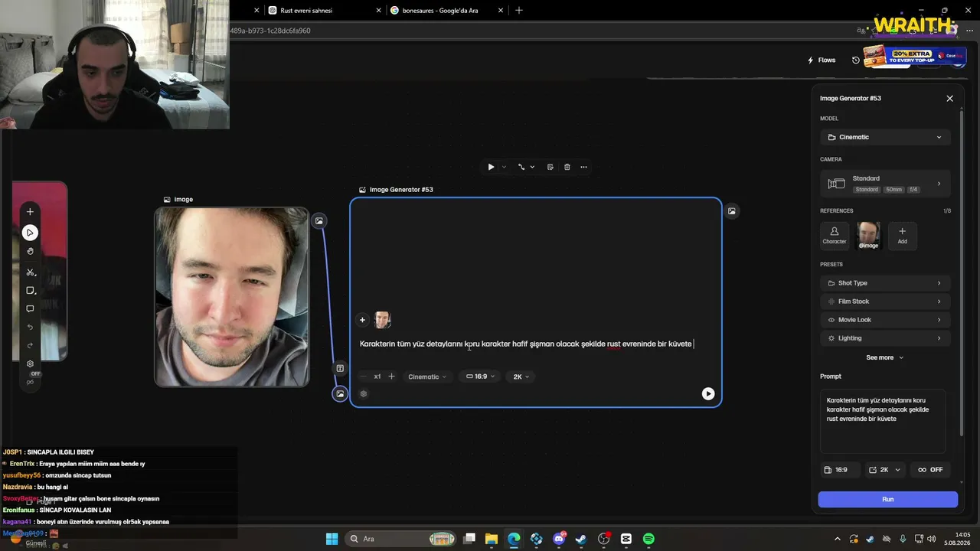This screenshot has width=980, height=551.
Task: Redo the last canvas action
Action: click(x=30, y=345)
